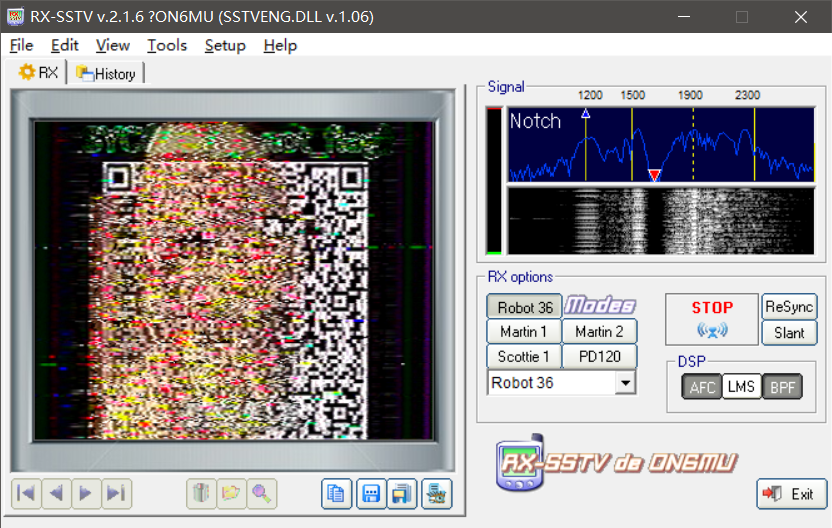Select the Robot 36 mode button

pyautogui.click(x=524, y=307)
